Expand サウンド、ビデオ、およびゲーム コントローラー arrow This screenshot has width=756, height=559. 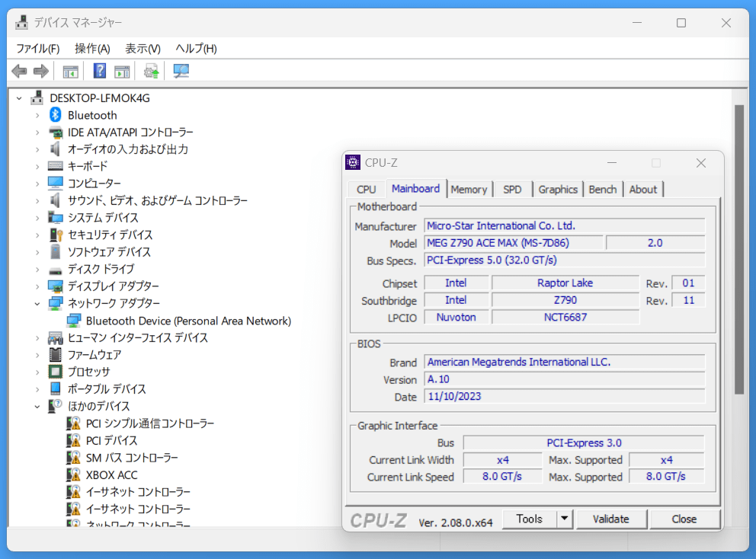(37, 201)
